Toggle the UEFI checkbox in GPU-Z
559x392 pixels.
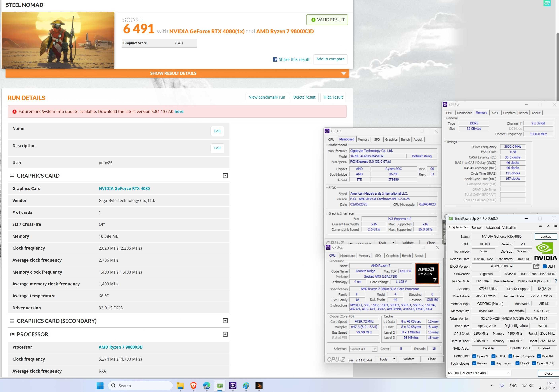coord(545,266)
